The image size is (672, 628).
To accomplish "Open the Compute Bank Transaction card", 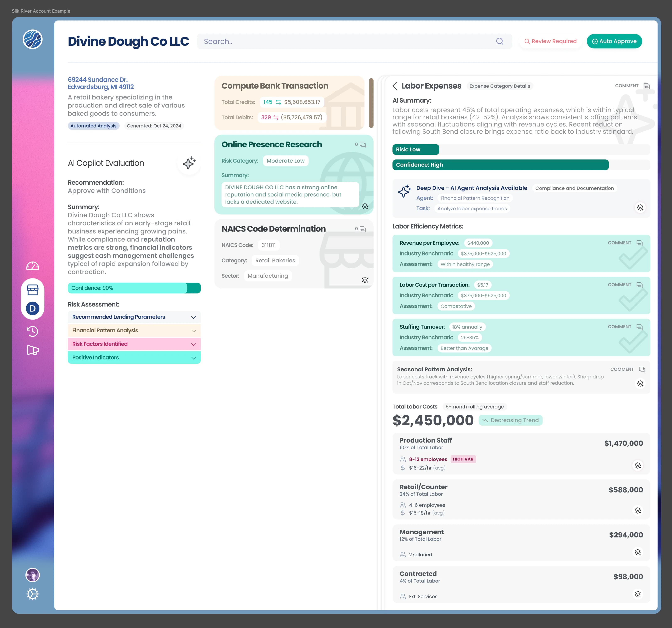I will click(289, 103).
